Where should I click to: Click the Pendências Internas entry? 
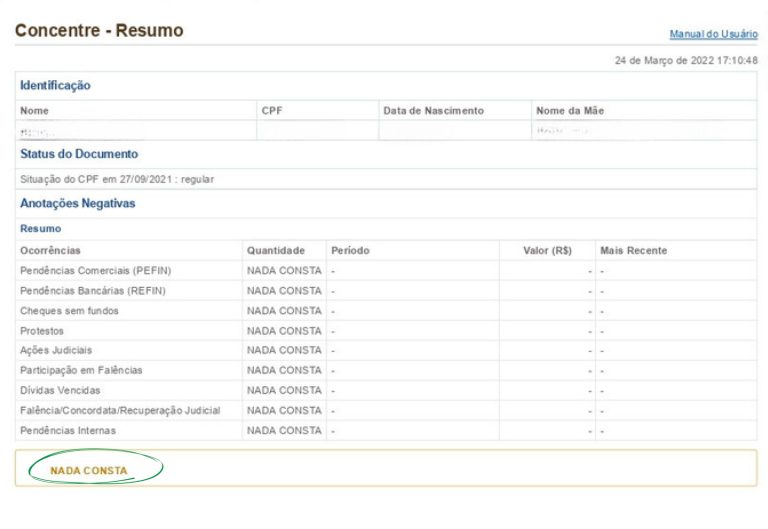click(68, 430)
